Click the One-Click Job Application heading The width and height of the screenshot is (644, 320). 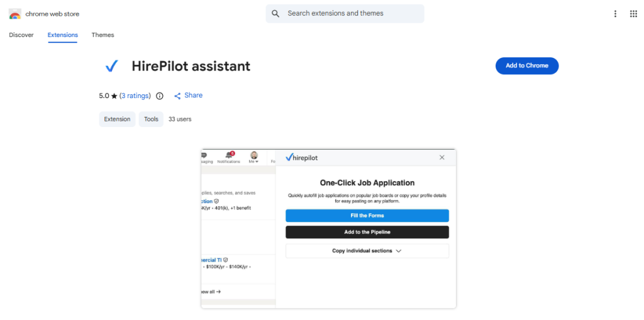367,183
